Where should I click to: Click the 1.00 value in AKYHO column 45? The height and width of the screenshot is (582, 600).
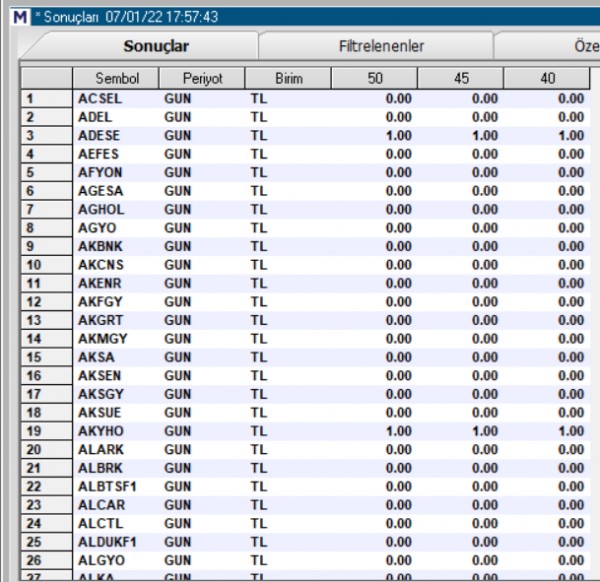pos(485,431)
